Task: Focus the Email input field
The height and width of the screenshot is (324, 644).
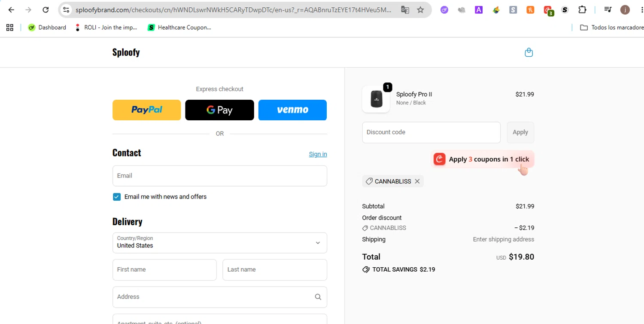Action: (220, 176)
